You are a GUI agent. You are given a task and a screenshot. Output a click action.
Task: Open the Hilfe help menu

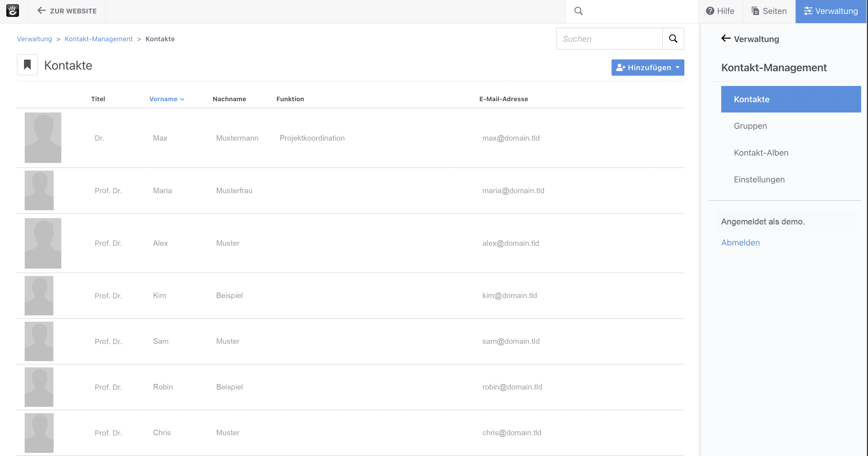(x=720, y=11)
